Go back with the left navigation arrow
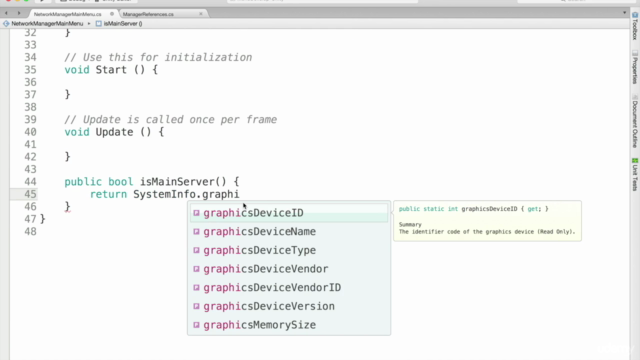The height and width of the screenshot is (360, 640). pos(6,13)
